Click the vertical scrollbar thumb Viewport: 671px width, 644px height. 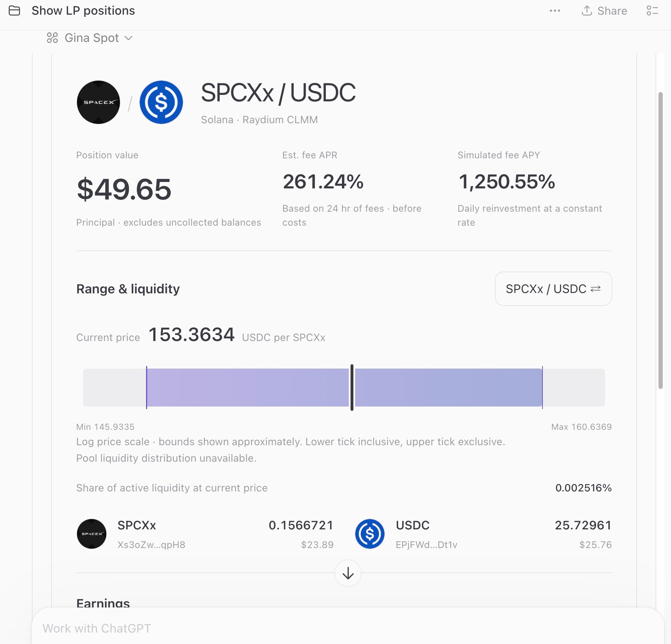click(x=661, y=240)
